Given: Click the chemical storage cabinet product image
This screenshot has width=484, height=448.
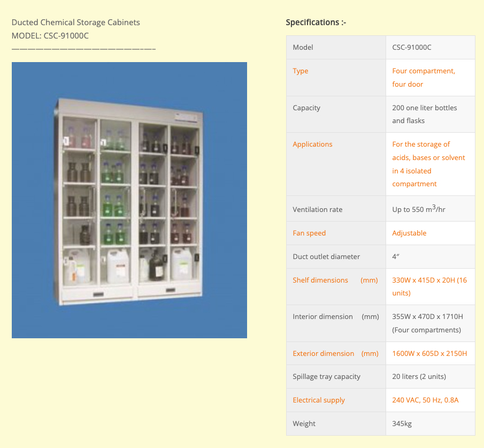Looking at the screenshot, I should 129,200.
